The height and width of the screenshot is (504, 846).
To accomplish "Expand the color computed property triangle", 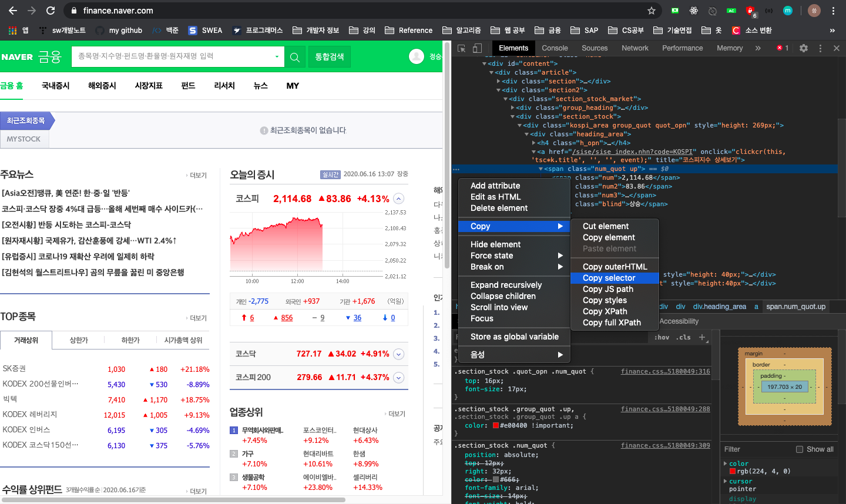I will (x=726, y=464).
